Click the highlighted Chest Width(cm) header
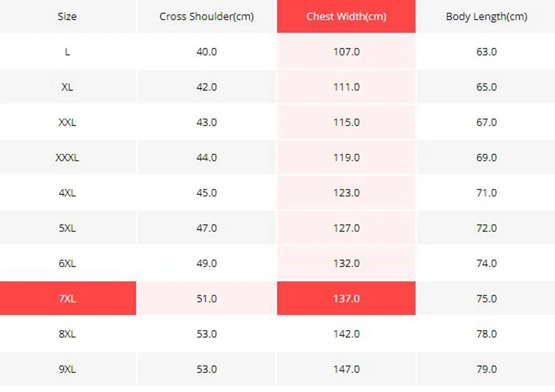 tap(346, 16)
